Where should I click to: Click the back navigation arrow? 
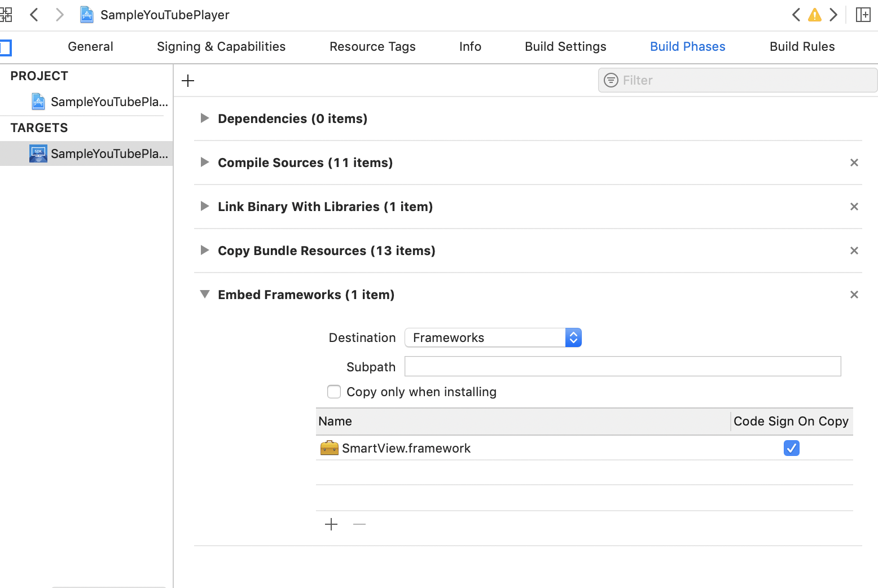pos(33,15)
